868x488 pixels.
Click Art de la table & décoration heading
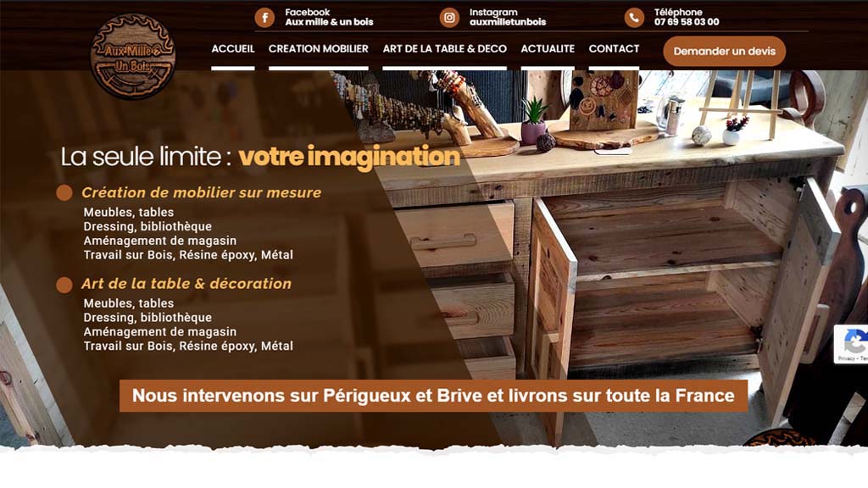point(186,284)
